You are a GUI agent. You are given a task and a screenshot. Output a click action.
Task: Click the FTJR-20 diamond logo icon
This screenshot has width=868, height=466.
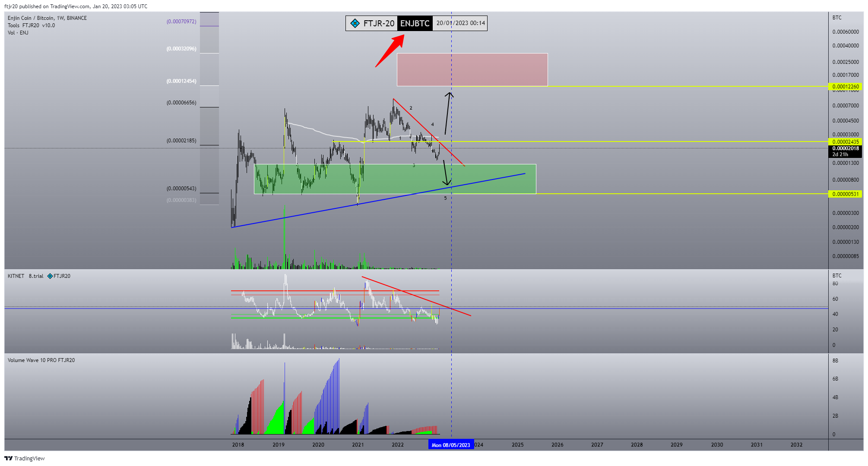(355, 23)
